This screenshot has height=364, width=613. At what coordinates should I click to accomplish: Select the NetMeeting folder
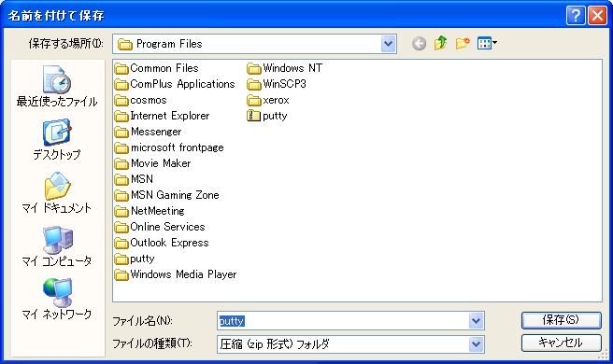coord(150,211)
